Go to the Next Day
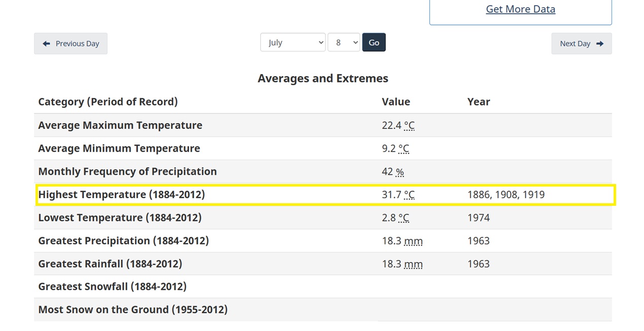 (582, 44)
